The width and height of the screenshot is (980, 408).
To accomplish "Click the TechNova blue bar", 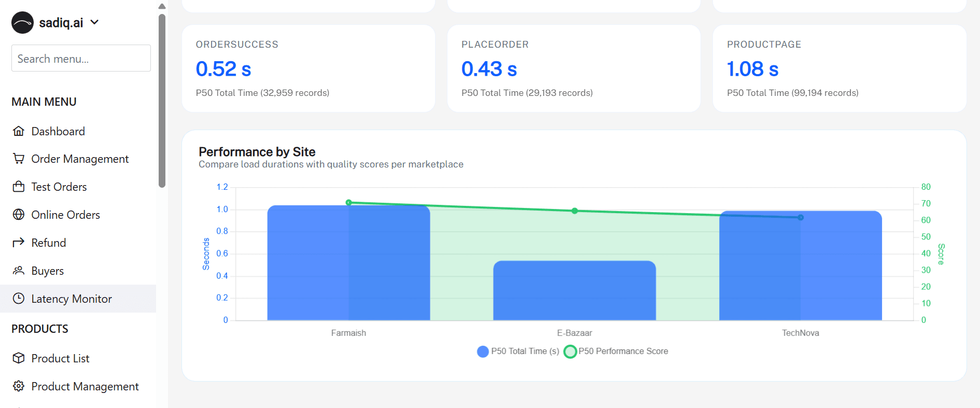I will [801, 265].
